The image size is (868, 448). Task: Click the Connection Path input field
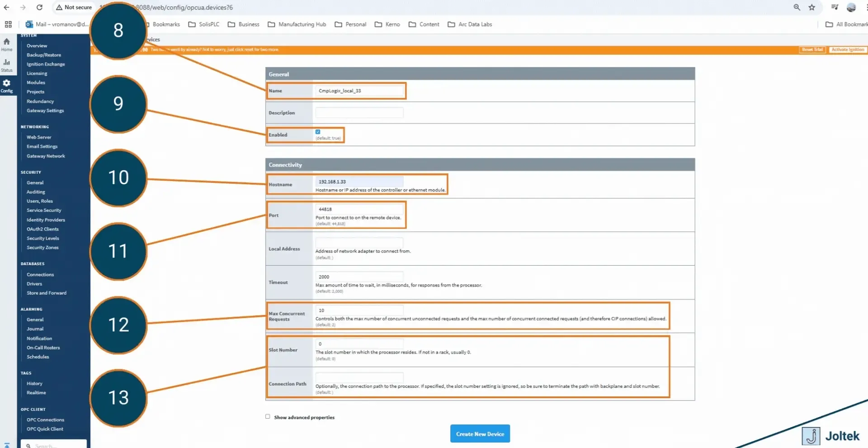[x=359, y=377]
